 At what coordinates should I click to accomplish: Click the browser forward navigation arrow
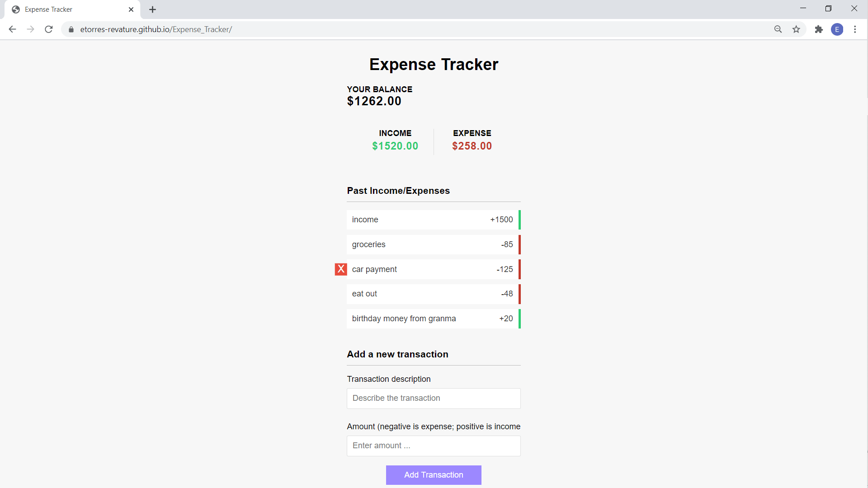[x=30, y=29]
